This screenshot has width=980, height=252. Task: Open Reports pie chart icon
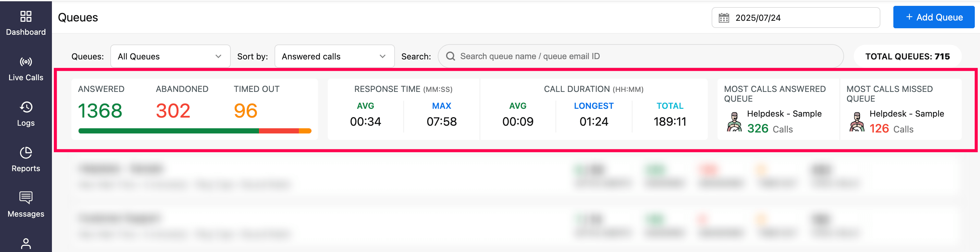pyautogui.click(x=26, y=153)
